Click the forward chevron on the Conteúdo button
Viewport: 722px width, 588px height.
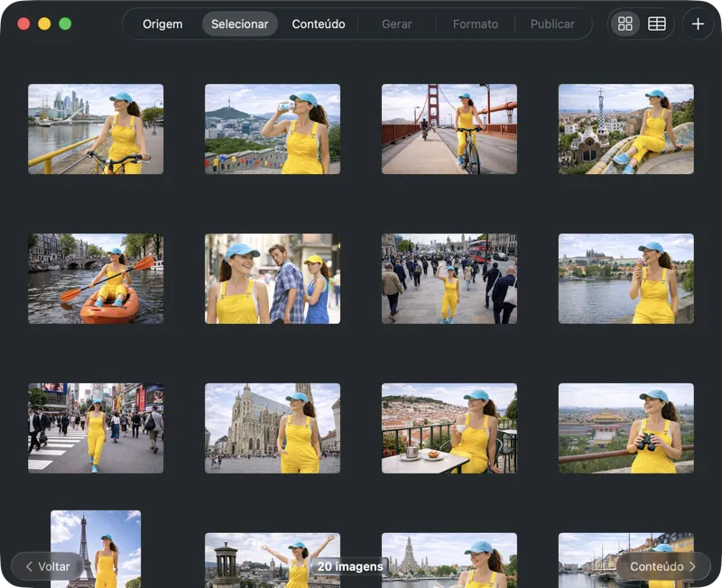[x=691, y=566]
